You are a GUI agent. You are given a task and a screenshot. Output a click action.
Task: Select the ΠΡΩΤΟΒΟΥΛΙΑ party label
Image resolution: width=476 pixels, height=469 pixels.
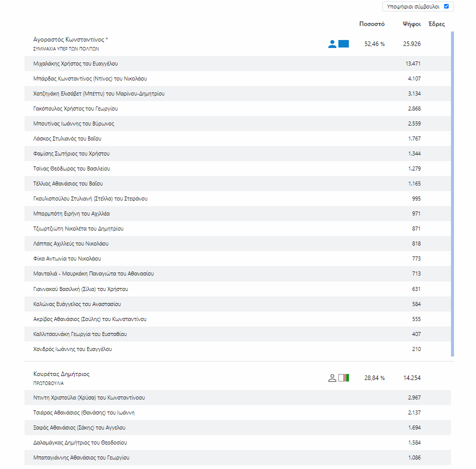click(x=49, y=383)
